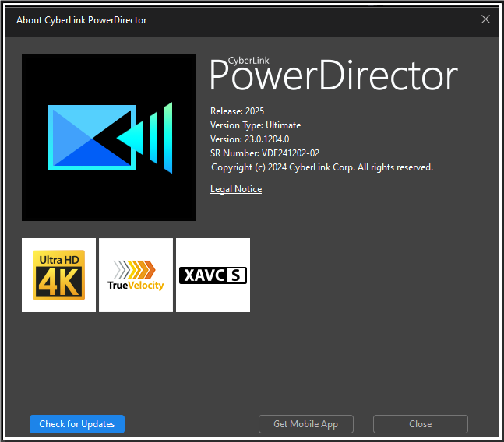Click the Copyright 2024 CyberLink Corp. line
This screenshot has height=442, width=504.
tap(322, 167)
